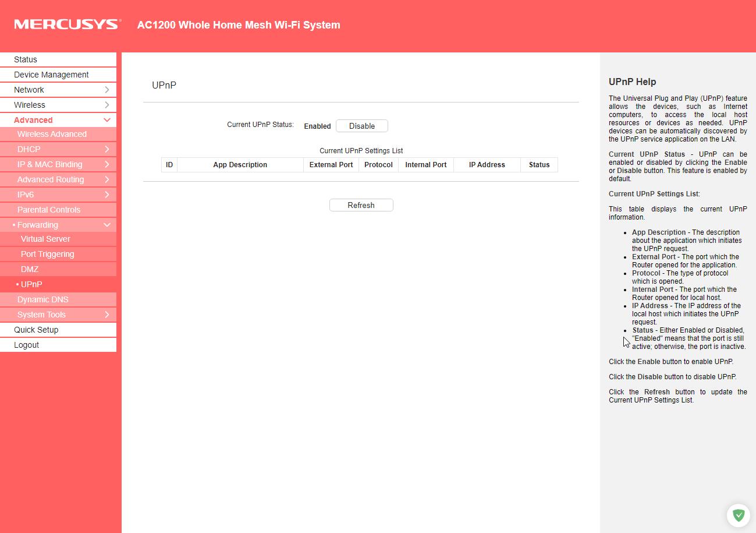
Task: Click the App Description column header
Action: pyautogui.click(x=240, y=165)
